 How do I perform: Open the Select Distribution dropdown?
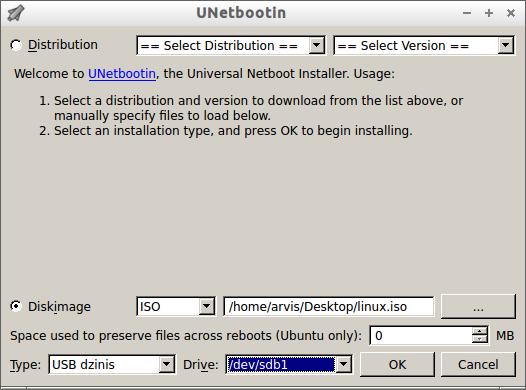click(x=231, y=45)
